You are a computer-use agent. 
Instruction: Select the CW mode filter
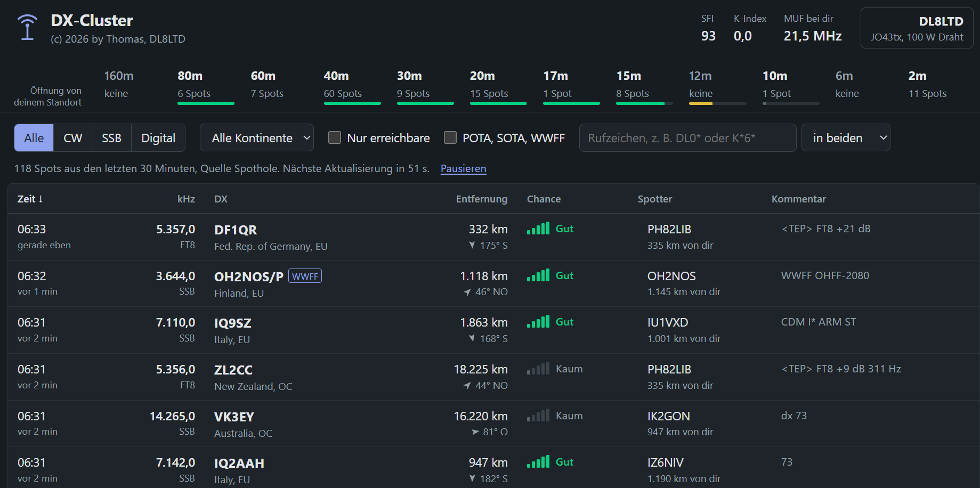coord(72,138)
